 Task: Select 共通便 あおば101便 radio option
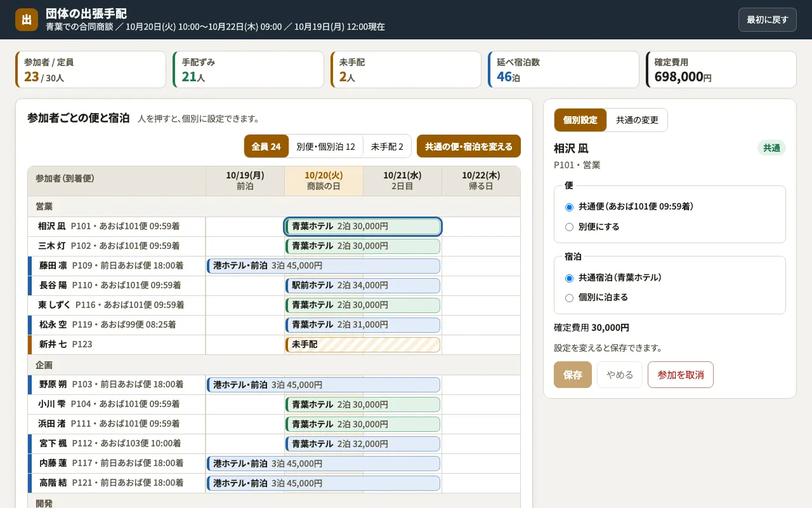(569, 207)
